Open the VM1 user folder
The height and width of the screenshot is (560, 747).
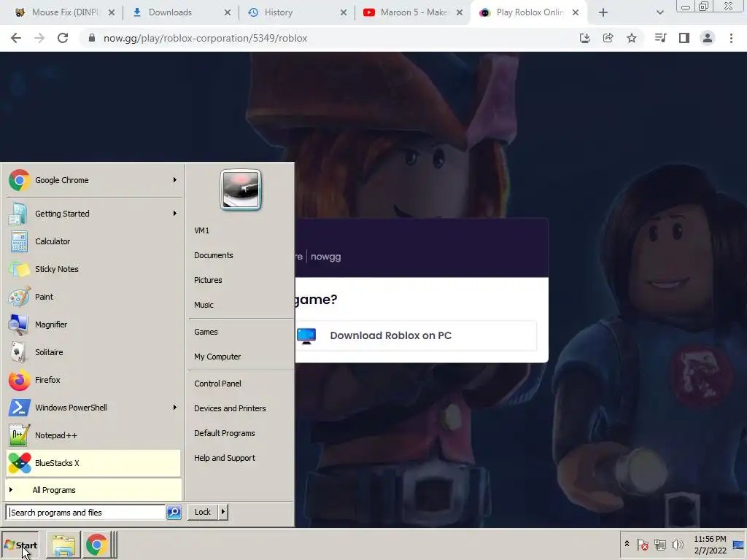click(x=201, y=230)
